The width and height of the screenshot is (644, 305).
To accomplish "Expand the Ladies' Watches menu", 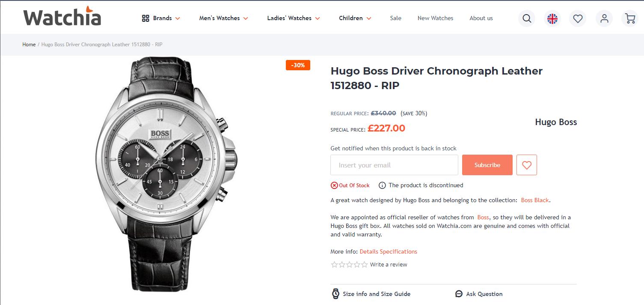I will [x=294, y=18].
